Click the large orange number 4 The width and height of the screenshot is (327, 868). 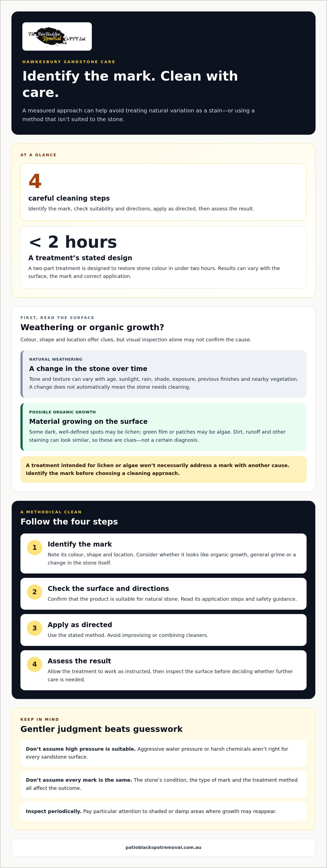(x=35, y=181)
